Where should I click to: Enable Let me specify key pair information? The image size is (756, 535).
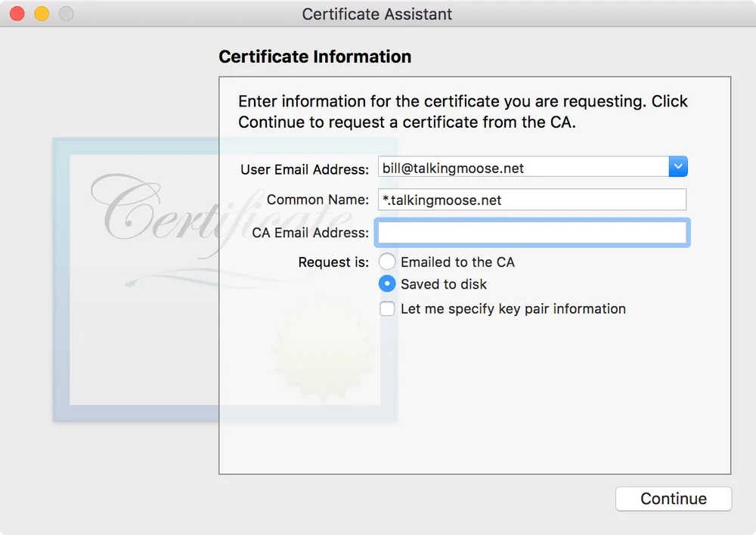(x=386, y=308)
